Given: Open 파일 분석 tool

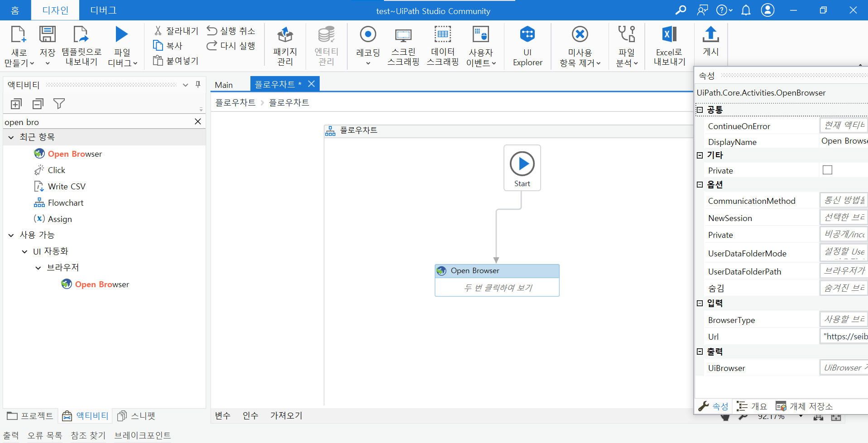Looking at the screenshot, I should [x=627, y=46].
